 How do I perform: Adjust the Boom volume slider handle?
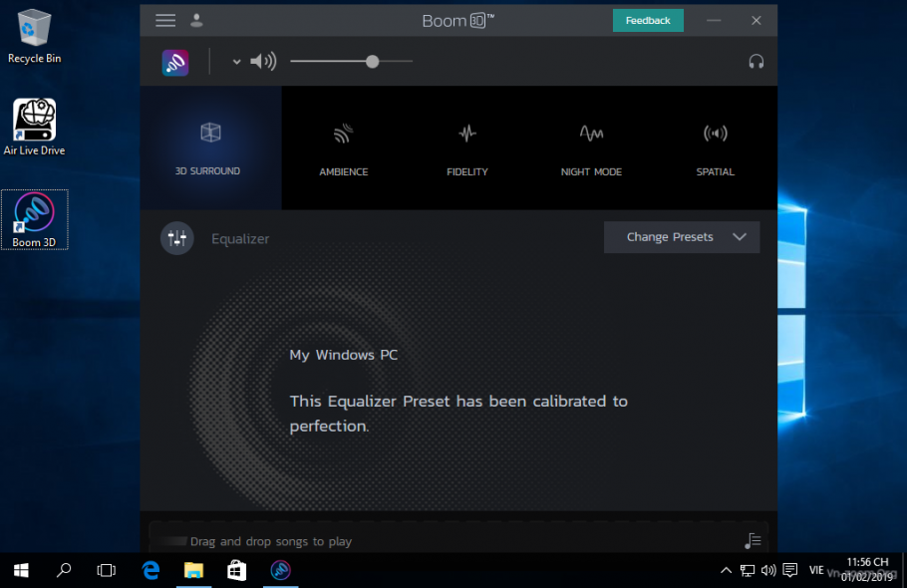tap(373, 61)
